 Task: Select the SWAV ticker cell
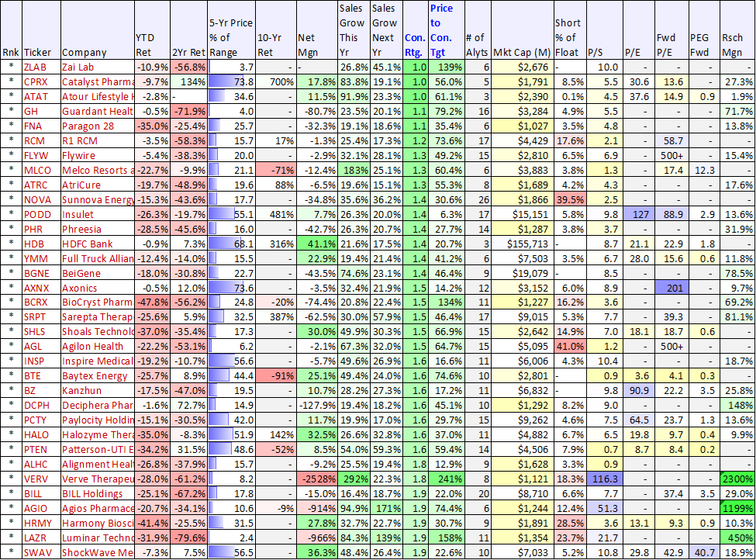[x=41, y=553]
